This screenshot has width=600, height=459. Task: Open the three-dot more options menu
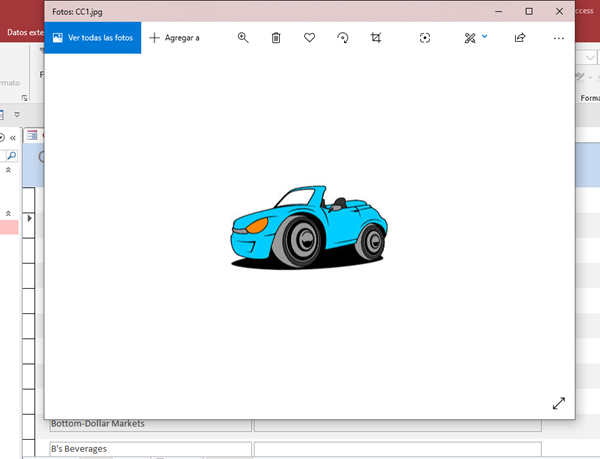tap(558, 38)
